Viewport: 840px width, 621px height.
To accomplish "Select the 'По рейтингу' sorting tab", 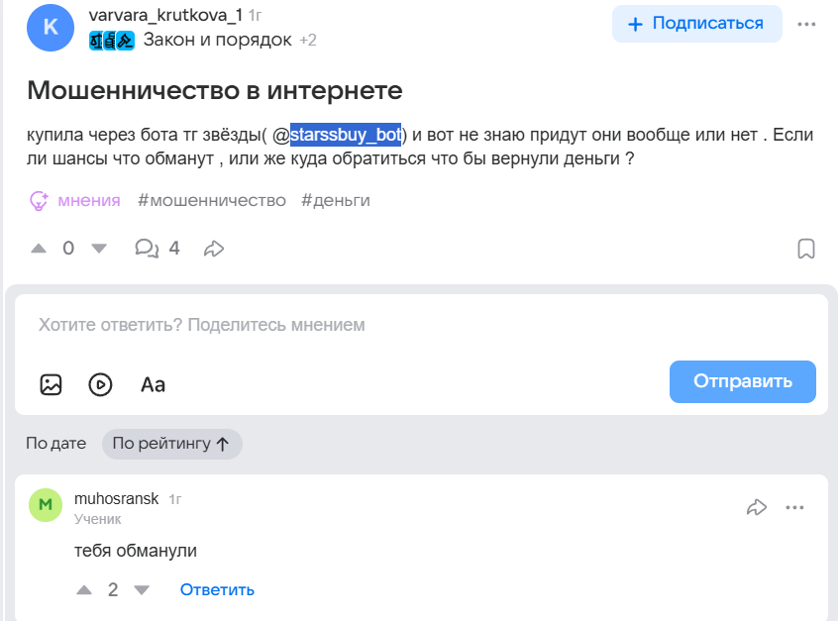I will tap(171, 444).
